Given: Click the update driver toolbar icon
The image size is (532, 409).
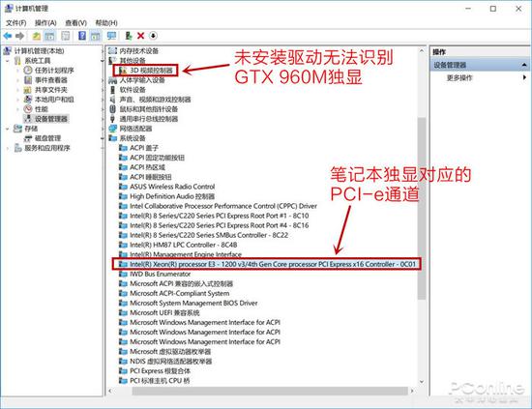Looking at the screenshot, I should click(x=129, y=36).
